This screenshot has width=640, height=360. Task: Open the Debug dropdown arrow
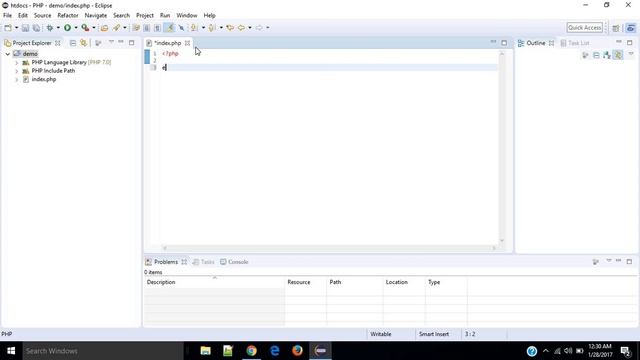click(x=58, y=28)
